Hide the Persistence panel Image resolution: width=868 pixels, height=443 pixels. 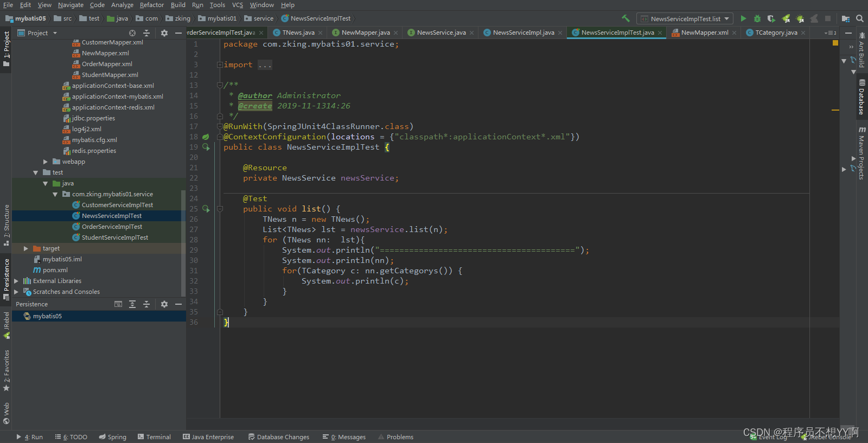pyautogui.click(x=178, y=304)
